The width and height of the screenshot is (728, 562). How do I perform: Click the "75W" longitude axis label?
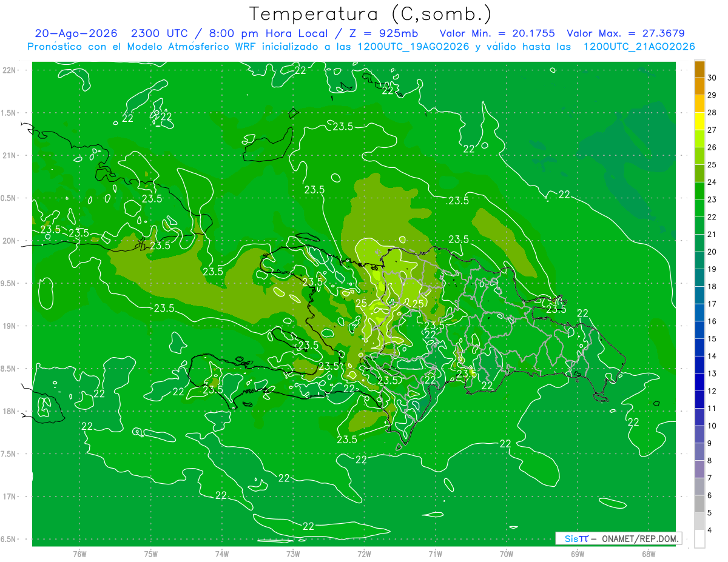coord(151,554)
